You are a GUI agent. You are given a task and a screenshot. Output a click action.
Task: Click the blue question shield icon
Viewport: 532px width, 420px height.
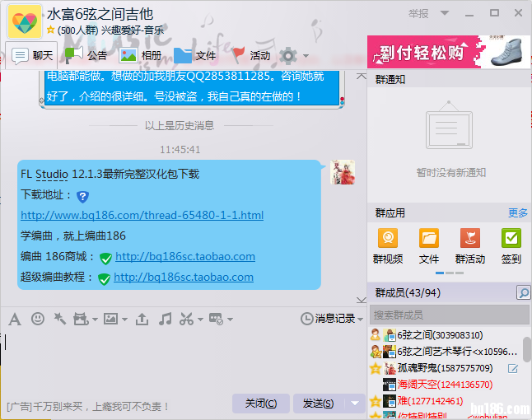(82, 197)
